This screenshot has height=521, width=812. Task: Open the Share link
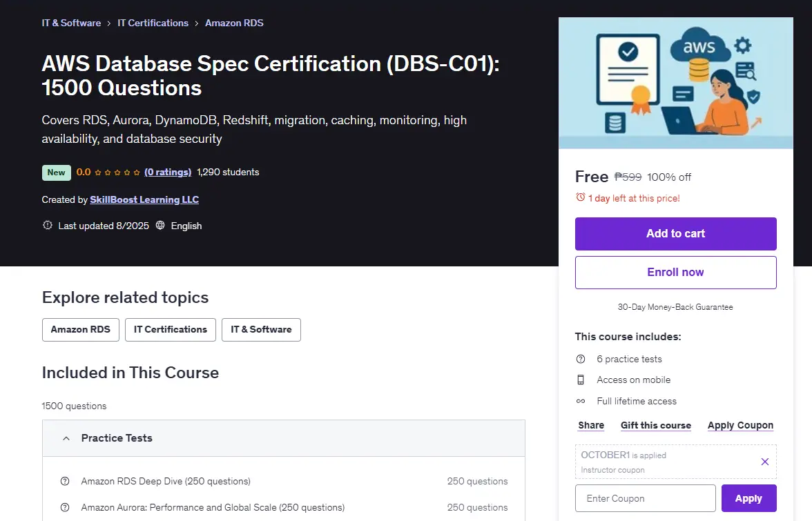(591, 425)
